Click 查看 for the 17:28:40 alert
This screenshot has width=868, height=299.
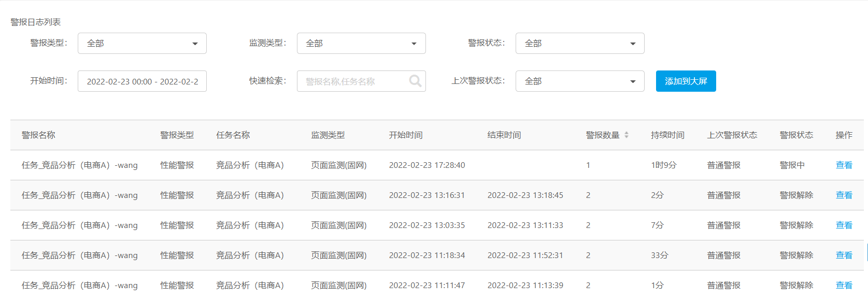844,165
